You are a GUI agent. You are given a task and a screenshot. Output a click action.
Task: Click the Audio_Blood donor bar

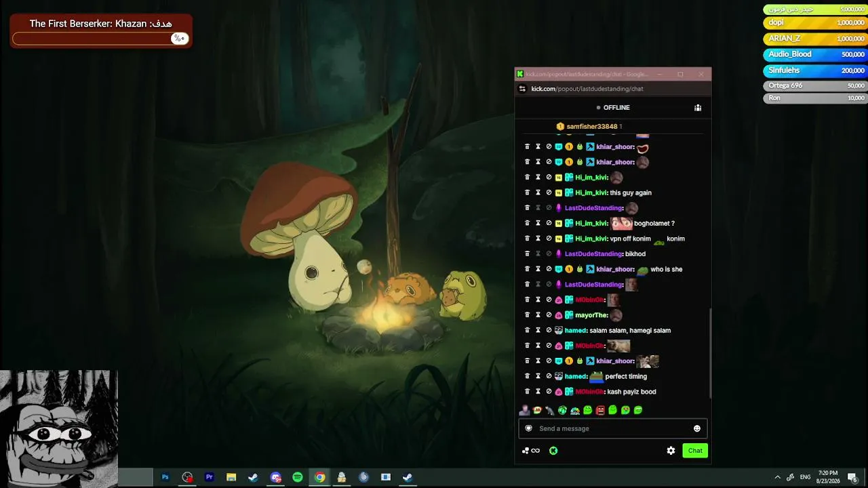[815, 54]
